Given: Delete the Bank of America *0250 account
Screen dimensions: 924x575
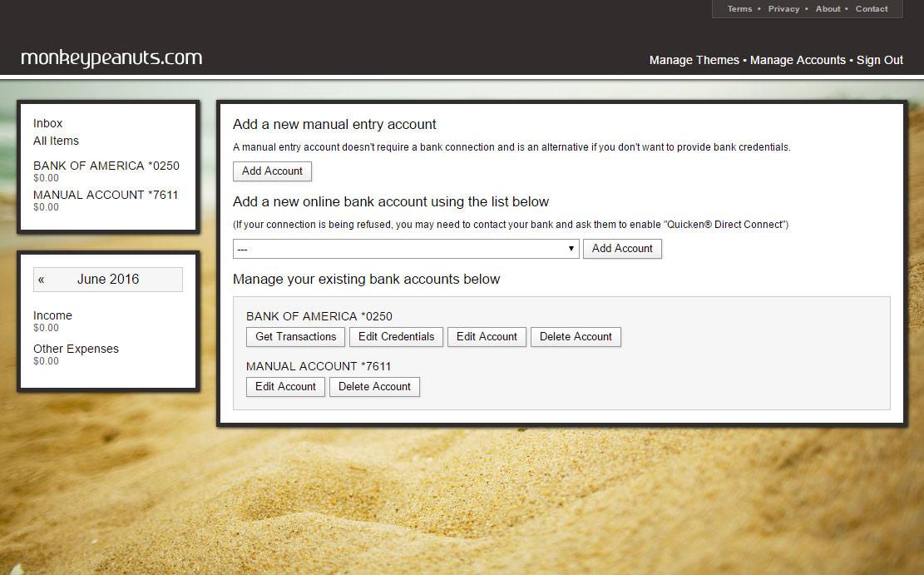Looking at the screenshot, I should pyautogui.click(x=576, y=337).
